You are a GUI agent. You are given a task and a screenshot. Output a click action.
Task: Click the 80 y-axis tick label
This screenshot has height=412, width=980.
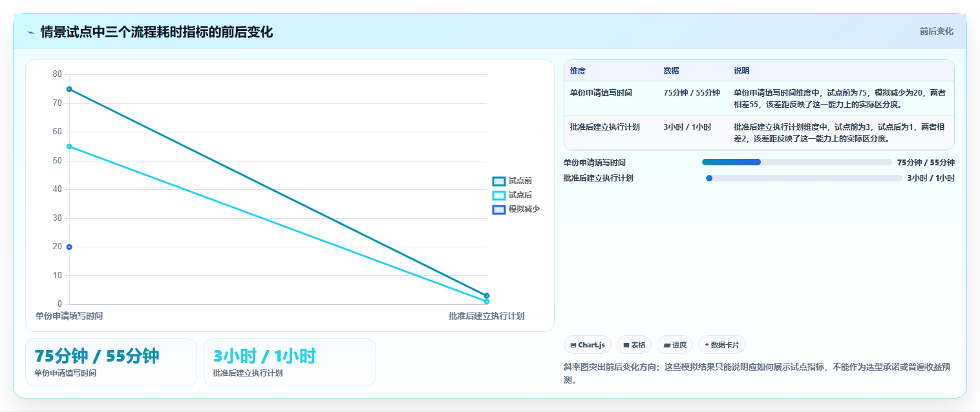click(x=58, y=74)
